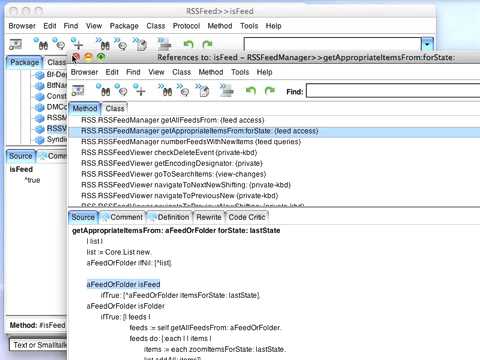Viewport: 480px width, 360px height.
Task: Open the Method menu in the References window
Action: [x=211, y=72]
